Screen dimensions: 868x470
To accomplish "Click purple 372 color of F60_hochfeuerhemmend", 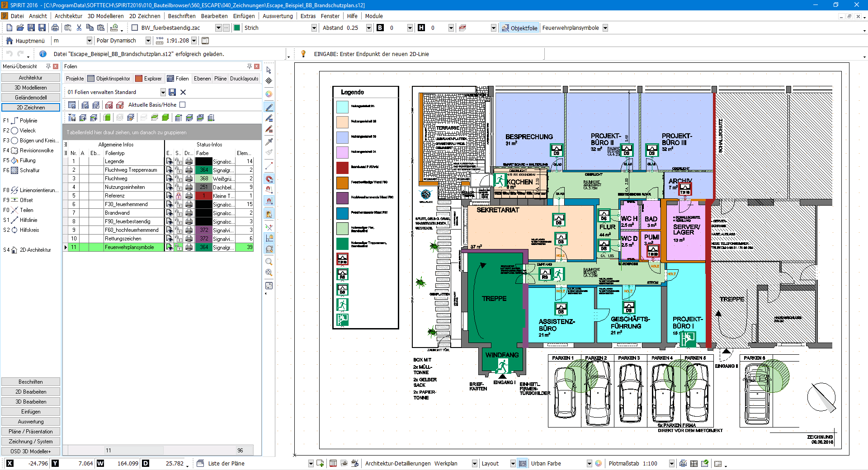I will click(204, 230).
